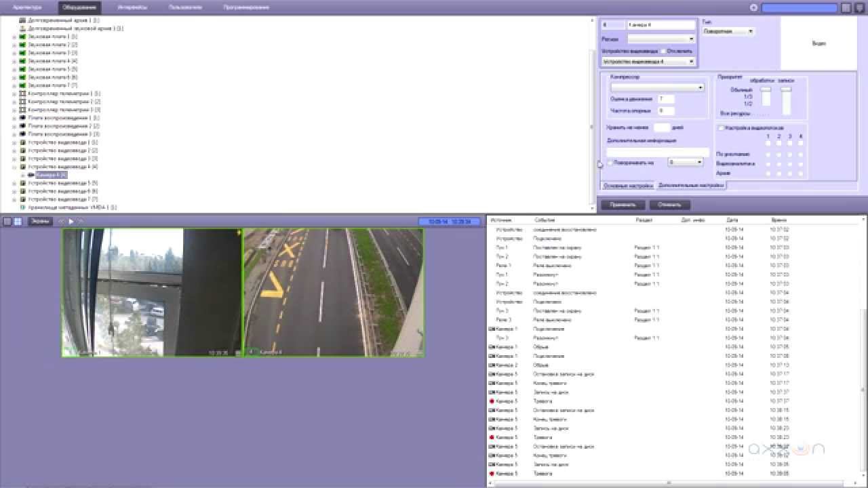The image size is (868, 488).
Task: Click the Устройство видеоввода 1 icon
Action: 22,142
